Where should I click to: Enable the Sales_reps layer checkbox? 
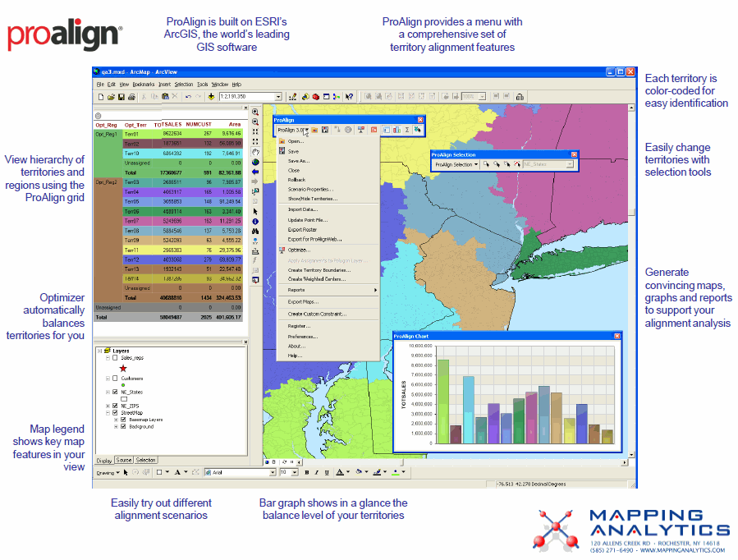pyautogui.click(x=114, y=359)
